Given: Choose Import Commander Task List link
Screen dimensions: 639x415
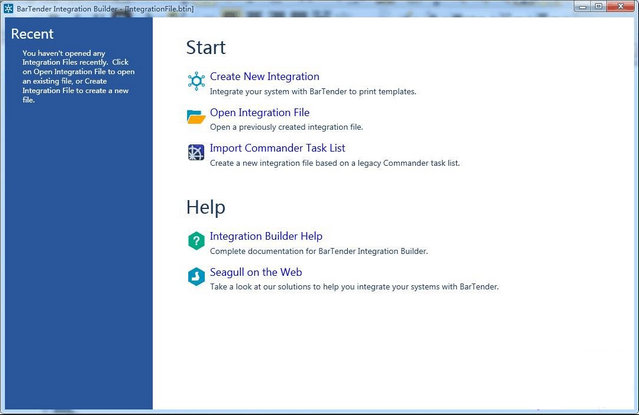Looking at the screenshot, I should point(277,148).
